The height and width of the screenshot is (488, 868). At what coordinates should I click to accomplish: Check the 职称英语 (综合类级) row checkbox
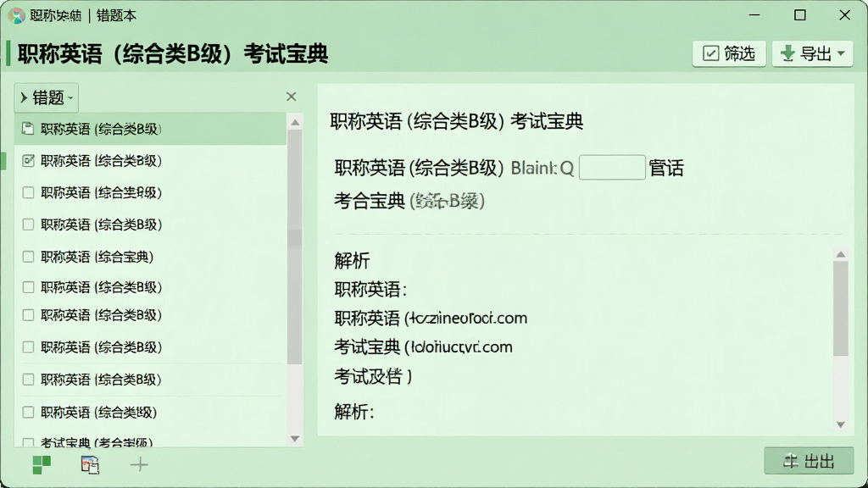coord(28,413)
